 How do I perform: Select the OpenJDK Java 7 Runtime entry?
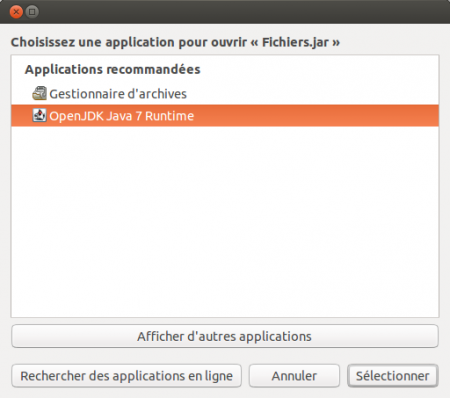(225, 116)
